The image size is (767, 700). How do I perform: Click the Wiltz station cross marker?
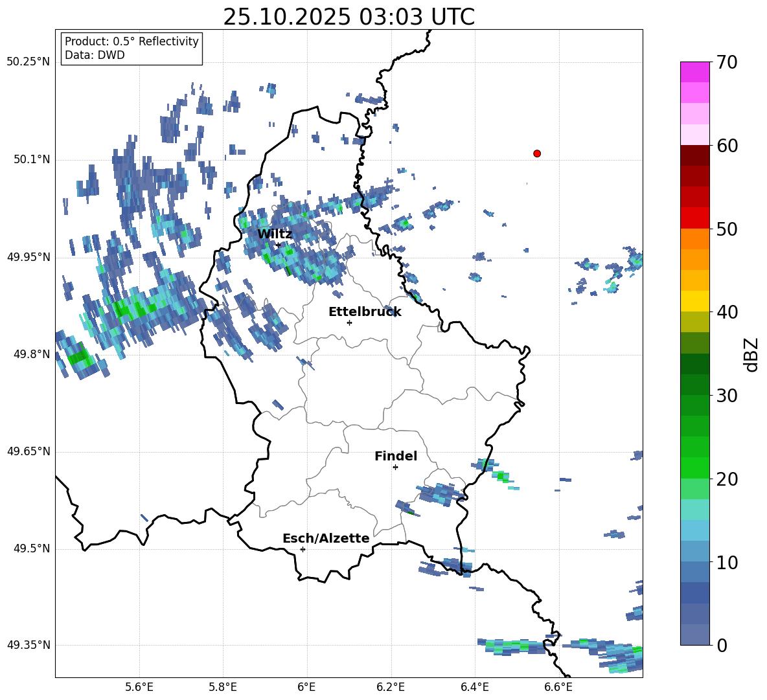click(x=279, y=245)
